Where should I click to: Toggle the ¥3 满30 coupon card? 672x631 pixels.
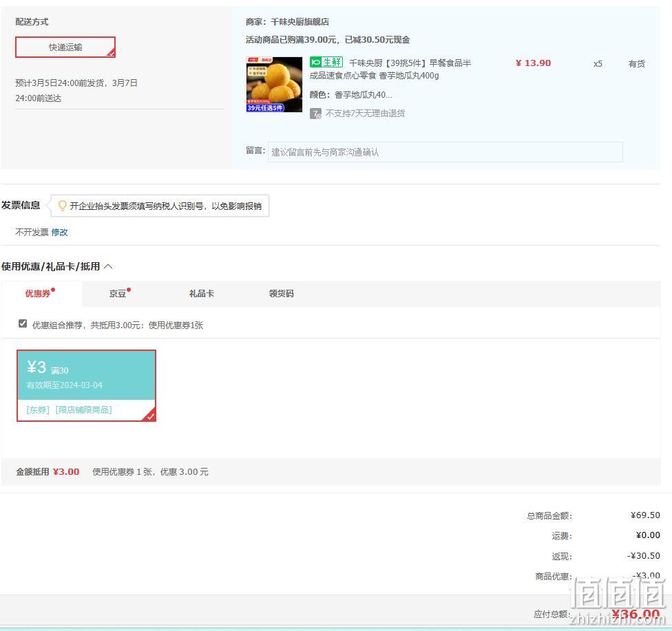[86, 385]
